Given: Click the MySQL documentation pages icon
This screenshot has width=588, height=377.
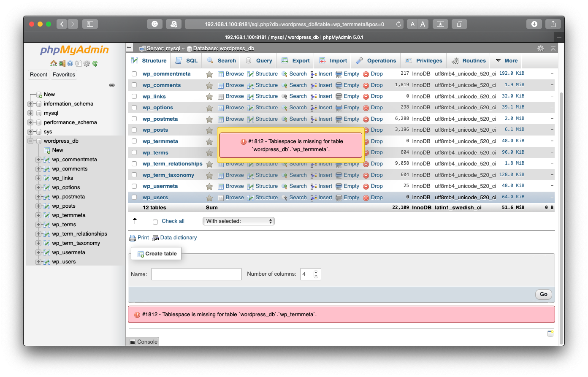Looking at the screenshot, I should (78, 63).
